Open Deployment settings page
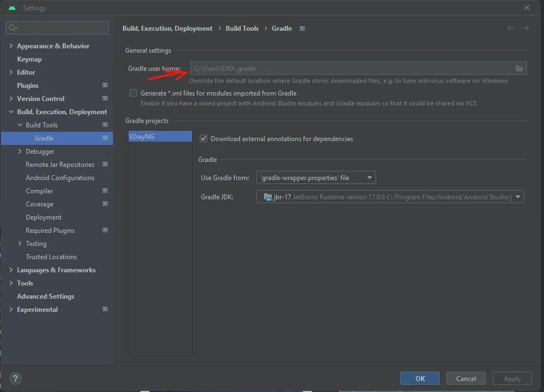The image size is (544, 392). [44, 217]
